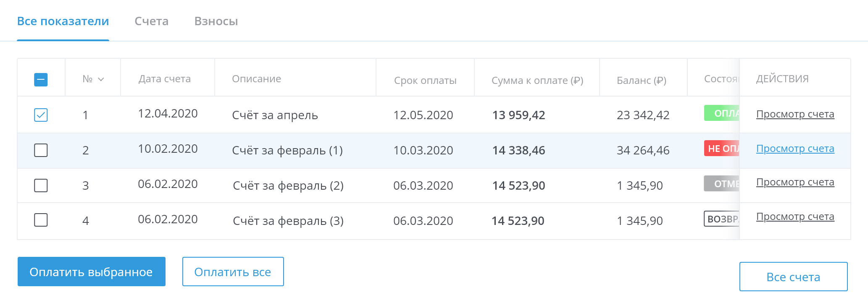Switch to the Счета tab

[151, 21]
